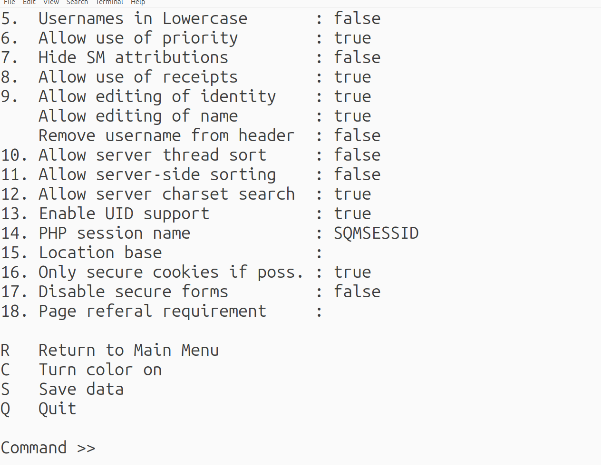Click the Command >> prompt line

click(48, 447)
